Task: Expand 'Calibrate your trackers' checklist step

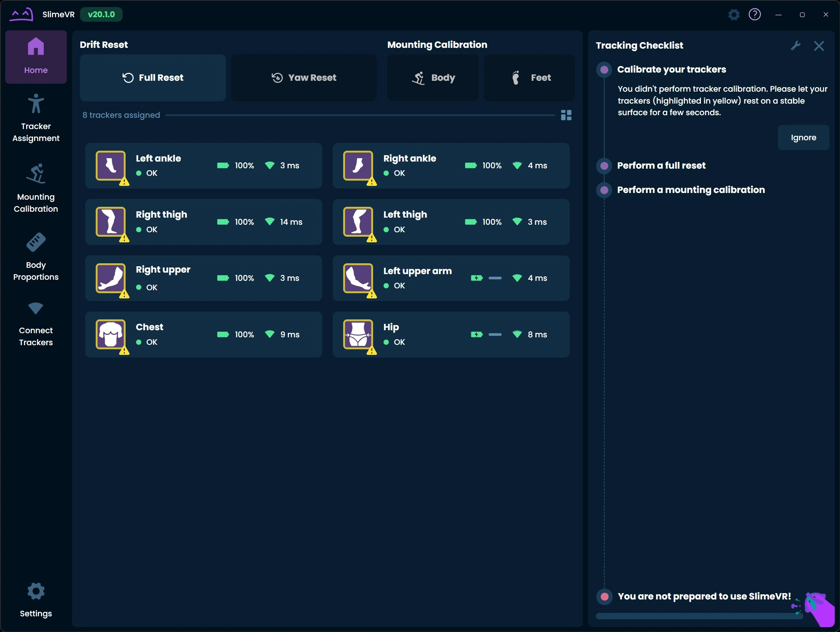Action: (x=671, y=70)
